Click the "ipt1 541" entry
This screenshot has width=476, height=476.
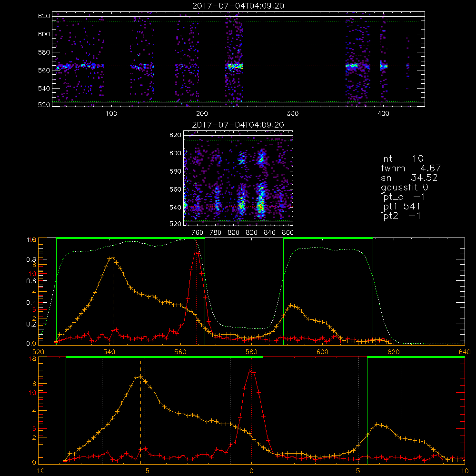[x=400, y=207]
